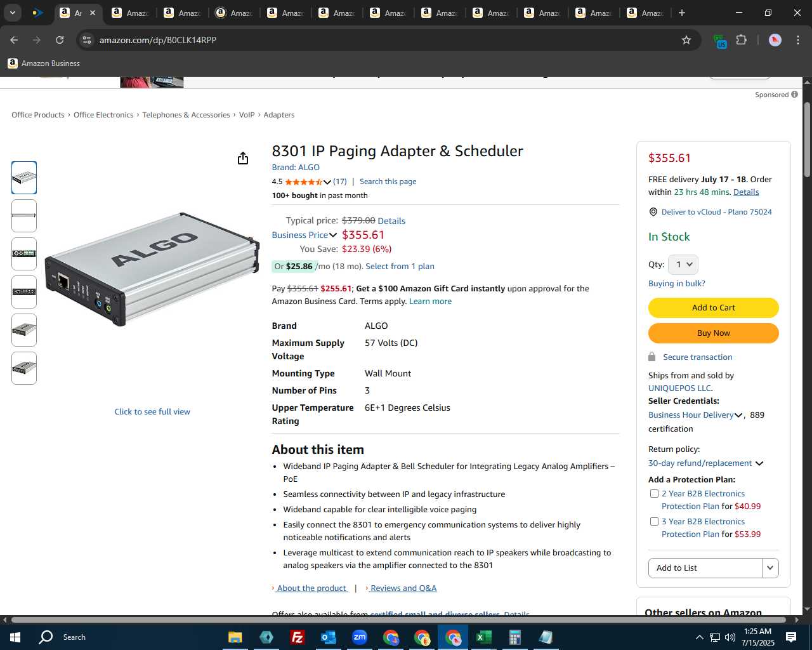
Task: Go back to the previous page
Action: tap(14, 40)
